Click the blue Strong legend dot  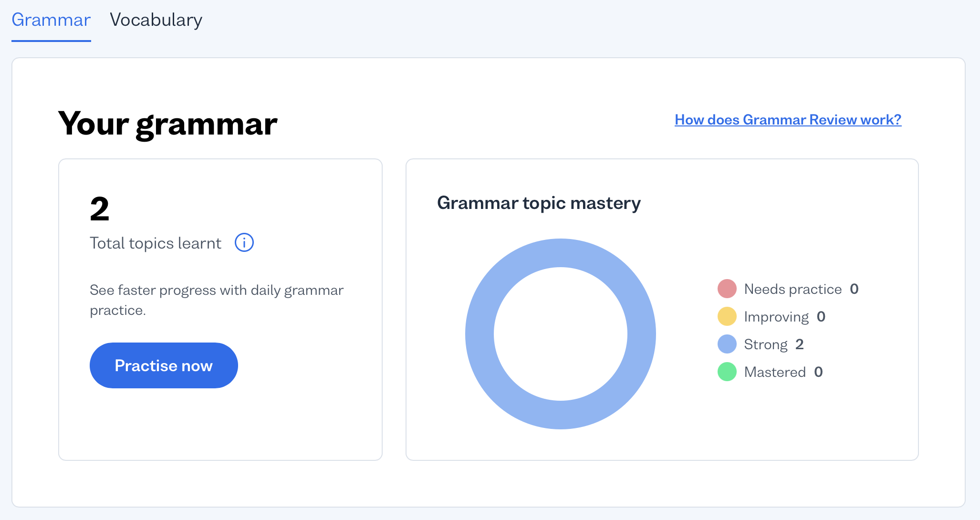pos(727,344)
